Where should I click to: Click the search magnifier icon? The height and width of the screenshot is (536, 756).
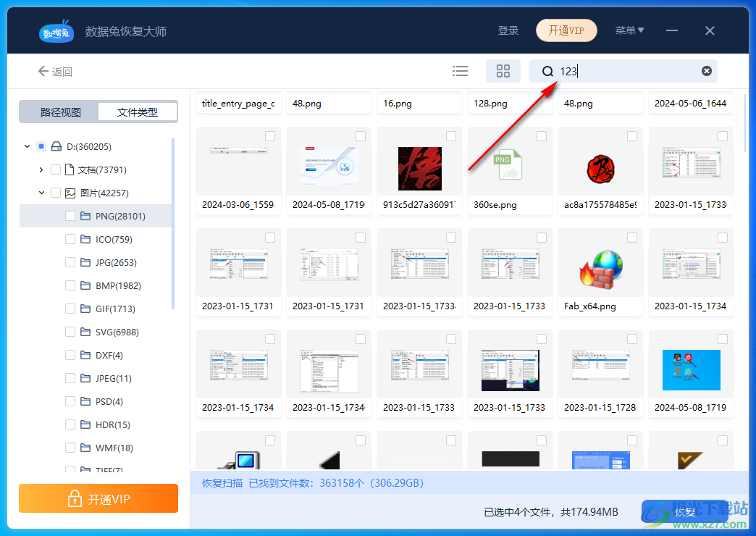548,71
